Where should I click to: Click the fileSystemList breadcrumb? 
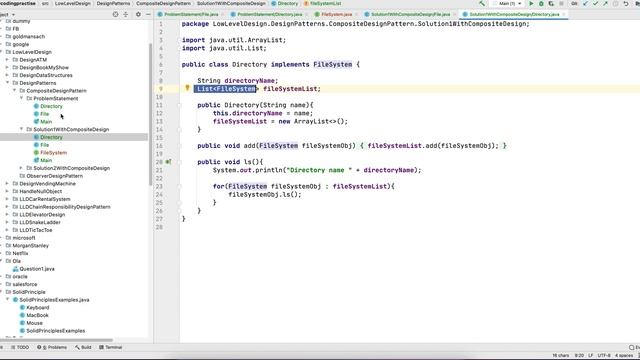tap(322, 3)
